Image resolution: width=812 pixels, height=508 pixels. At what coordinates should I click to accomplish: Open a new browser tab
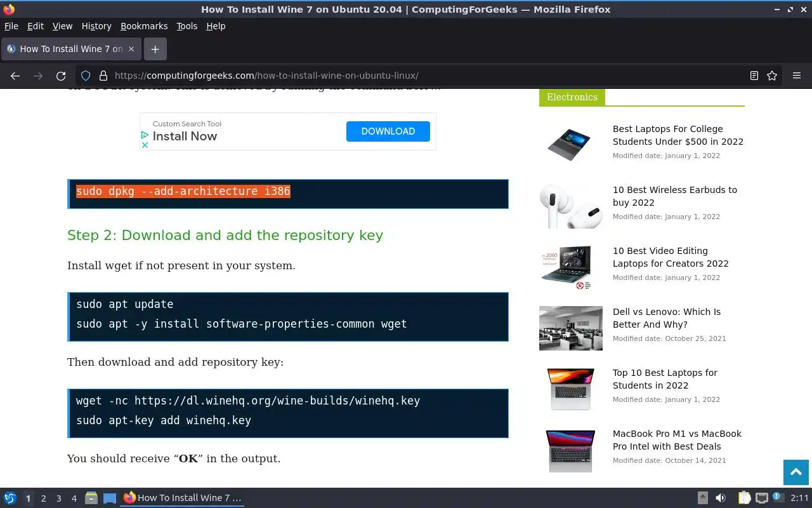(155, 49)
